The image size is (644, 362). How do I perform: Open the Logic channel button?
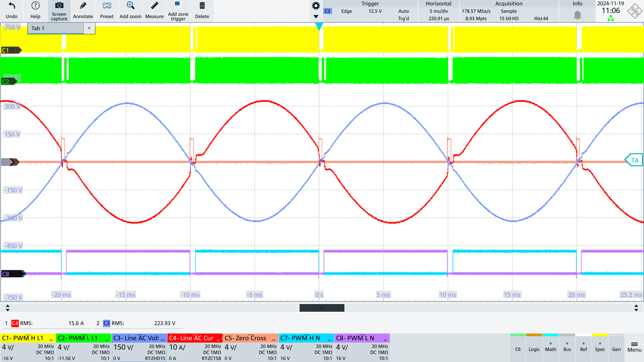pyautogui.click(x=534, y=348)
